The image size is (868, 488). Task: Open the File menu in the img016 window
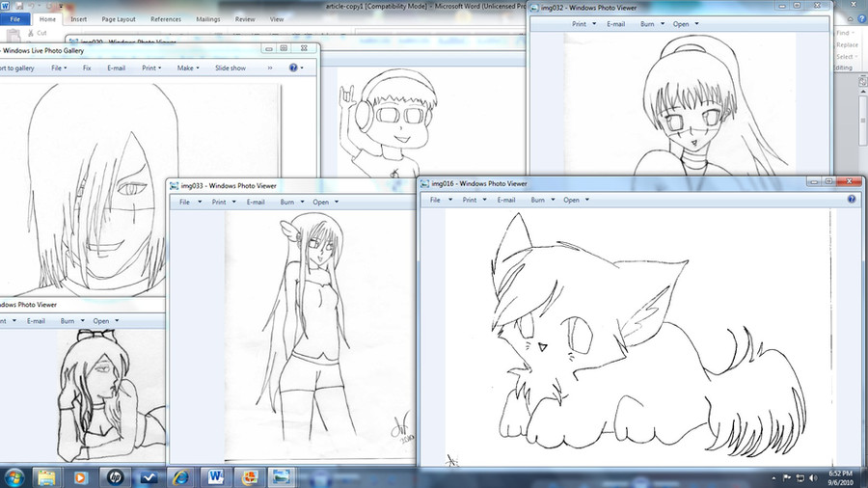click(x=441, y=201)
